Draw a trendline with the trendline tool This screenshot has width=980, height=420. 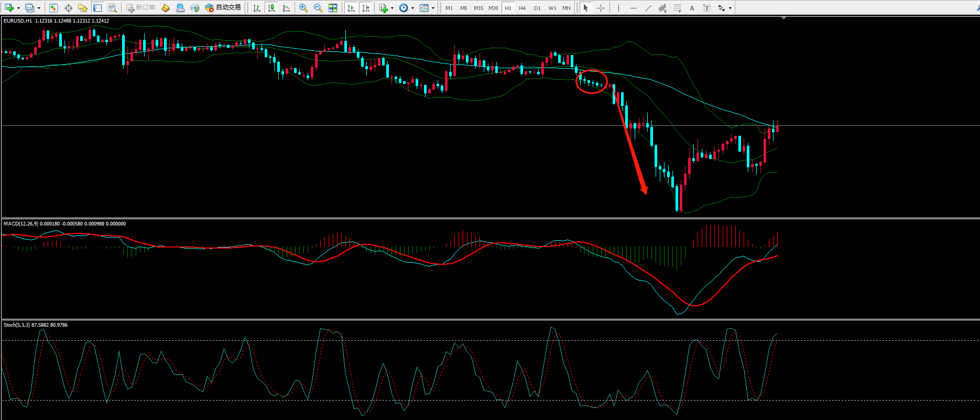coord(648,8)
